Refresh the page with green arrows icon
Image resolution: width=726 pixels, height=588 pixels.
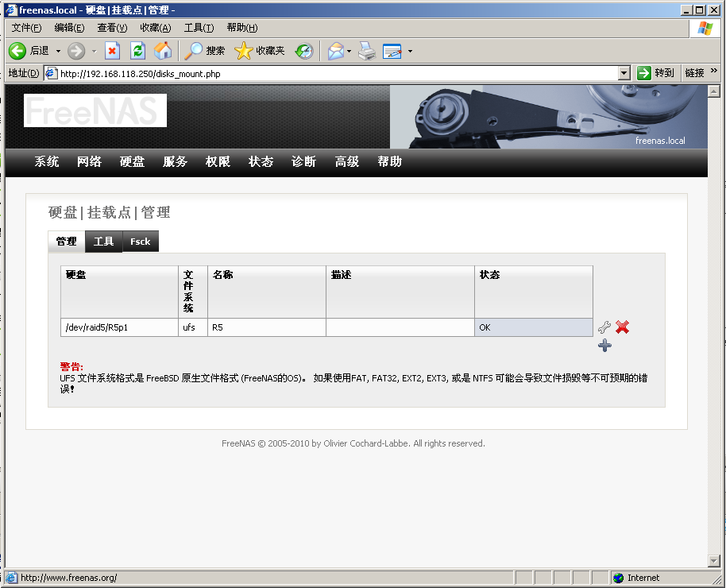pos(137,51)
